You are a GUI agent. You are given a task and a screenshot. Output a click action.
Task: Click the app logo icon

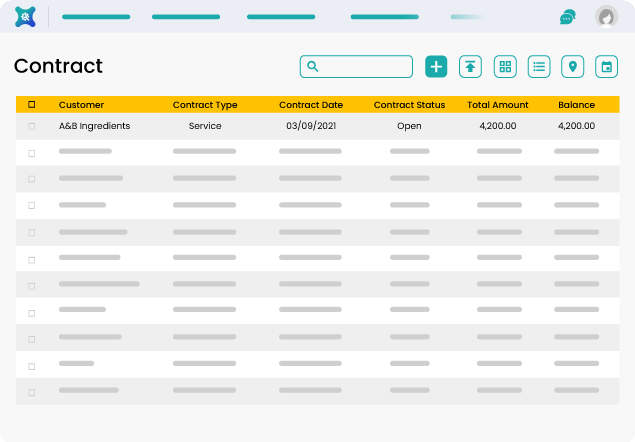(25, 17)
